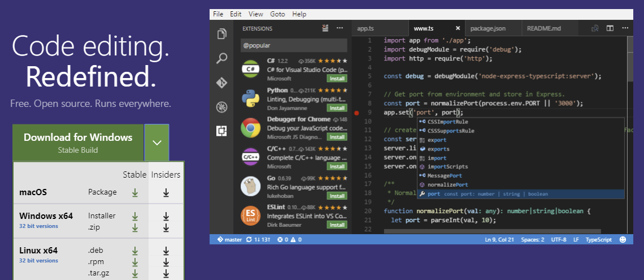Screen dimensions: 644x280
Task: Download Linux .rpm Insiders arrow
Action: [166, 262]
